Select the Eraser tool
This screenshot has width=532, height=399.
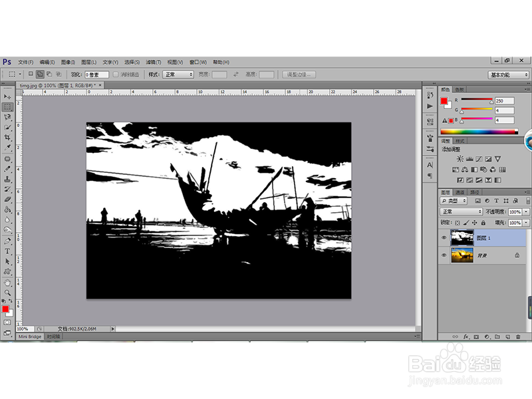coord(7,199)
